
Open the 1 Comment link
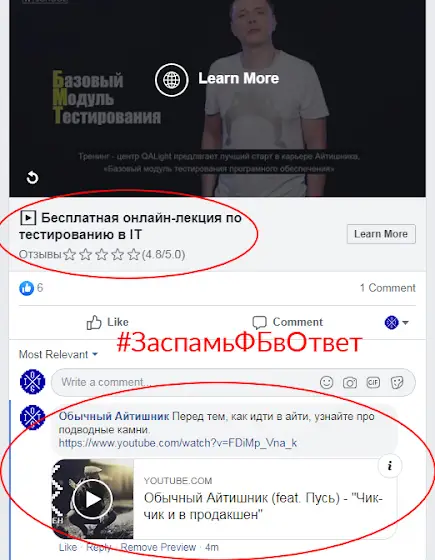coord(388,288)
